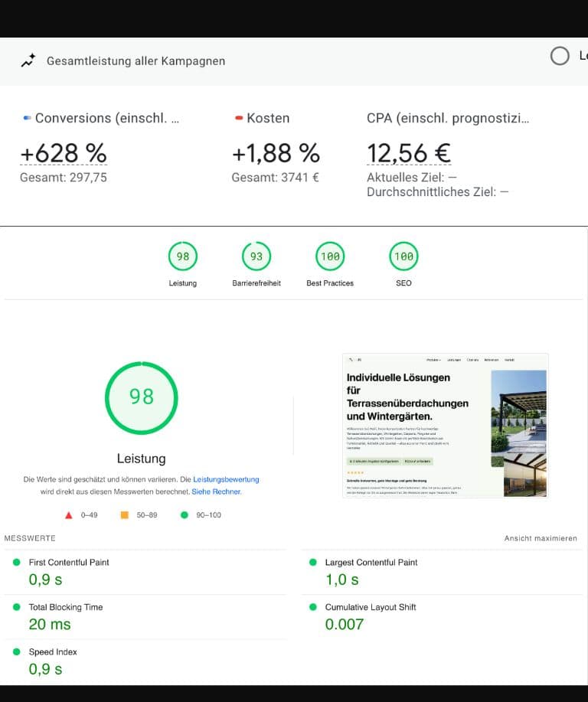Click the blue Conversions legend marker
Image resolution: width=588 pixels, height=702 pixels.
pyautogui.click(x=27, y=118)
